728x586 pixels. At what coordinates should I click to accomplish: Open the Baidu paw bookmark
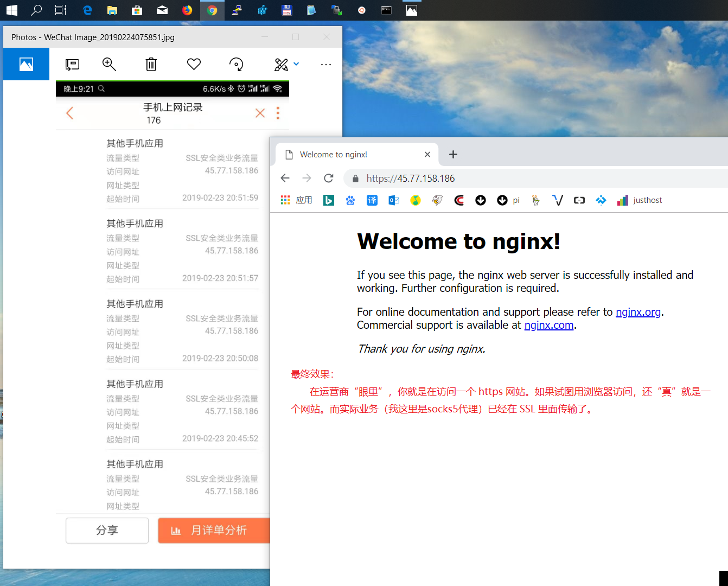point(350,200)
